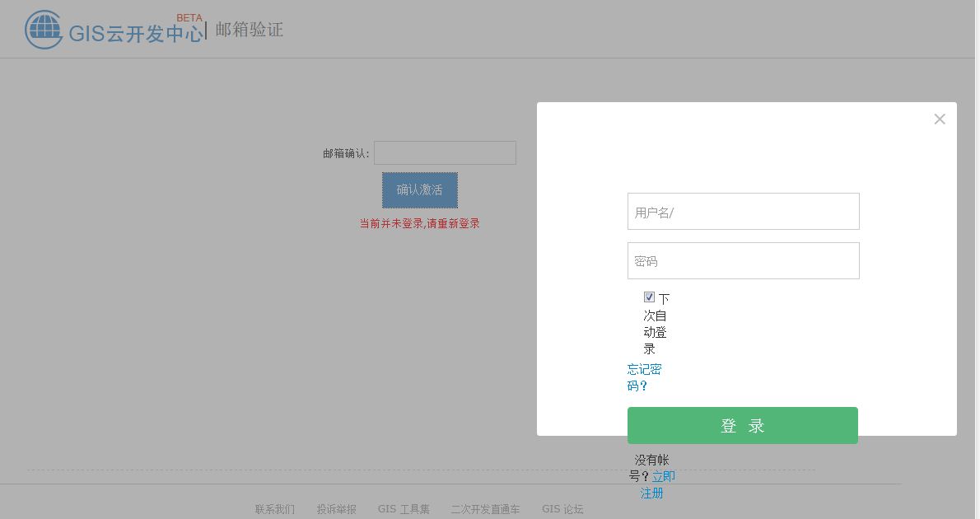This screenshot has width=980, height=519.
Task: Open 二次开发直通车 developer portal
Action: point(484,508)
